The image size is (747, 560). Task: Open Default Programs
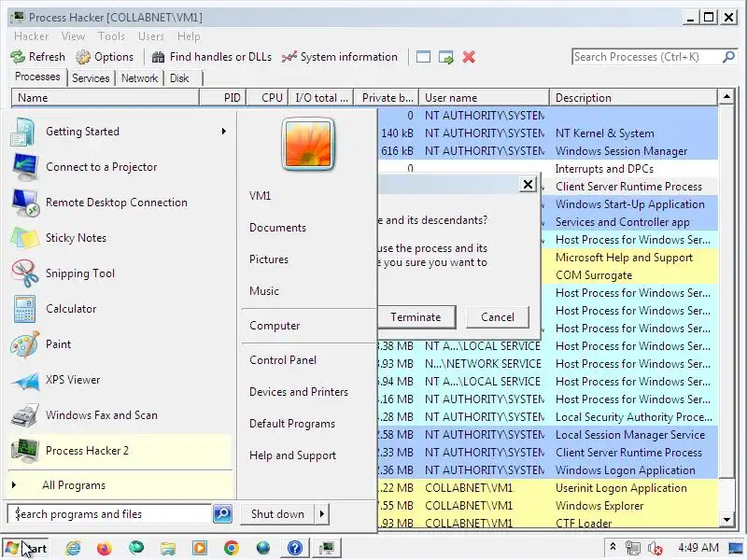click(x=292, y=424)
